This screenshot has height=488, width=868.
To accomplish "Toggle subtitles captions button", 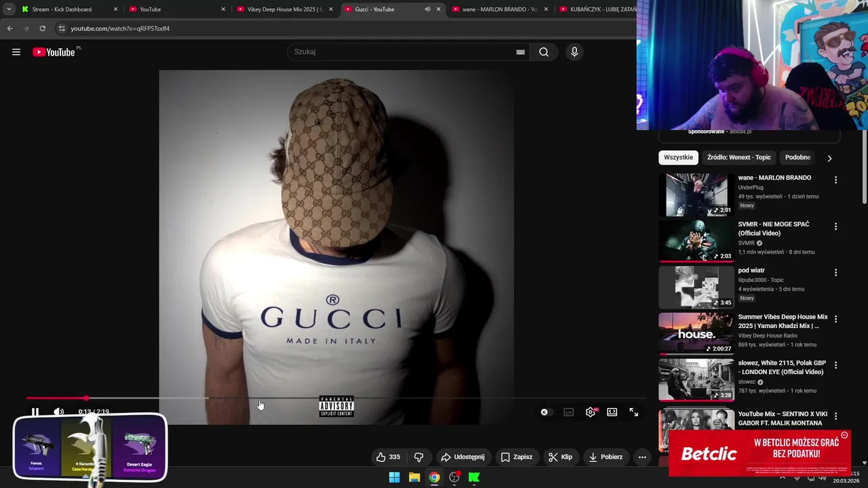I will 568,412.
